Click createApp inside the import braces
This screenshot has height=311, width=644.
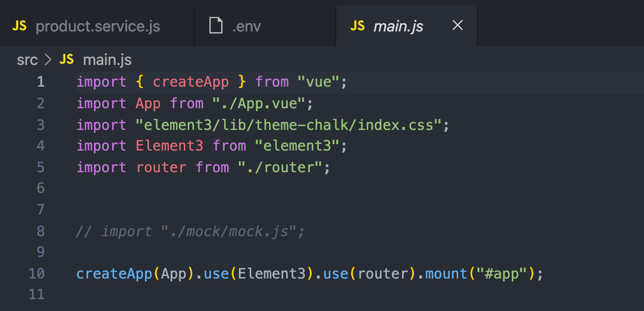click(191, 82)
